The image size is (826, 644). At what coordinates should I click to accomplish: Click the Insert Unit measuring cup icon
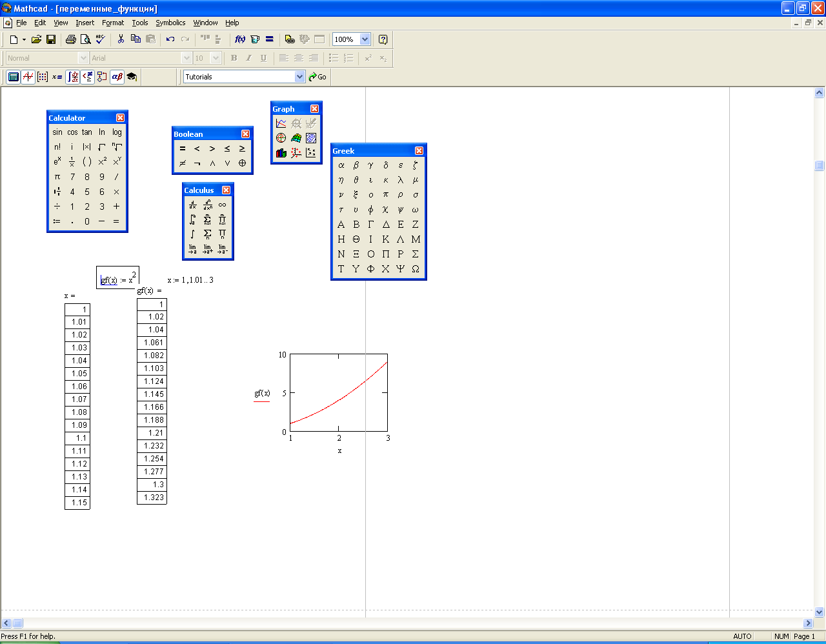(x=255, y=39)
